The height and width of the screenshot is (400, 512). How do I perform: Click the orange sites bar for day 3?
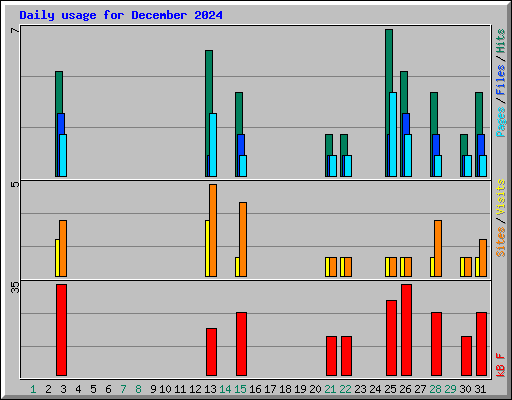[63, 248]
